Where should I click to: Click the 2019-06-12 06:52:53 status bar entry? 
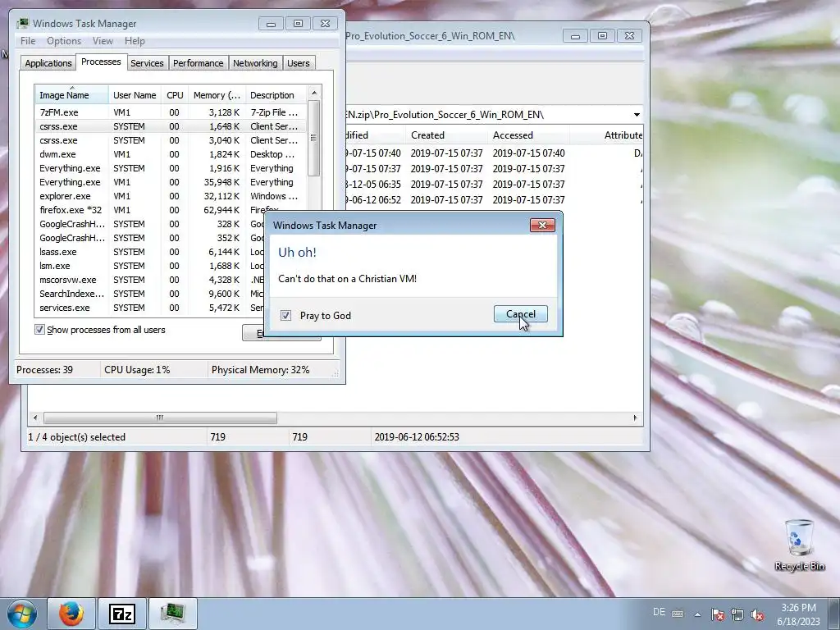(x=417, y=437)
